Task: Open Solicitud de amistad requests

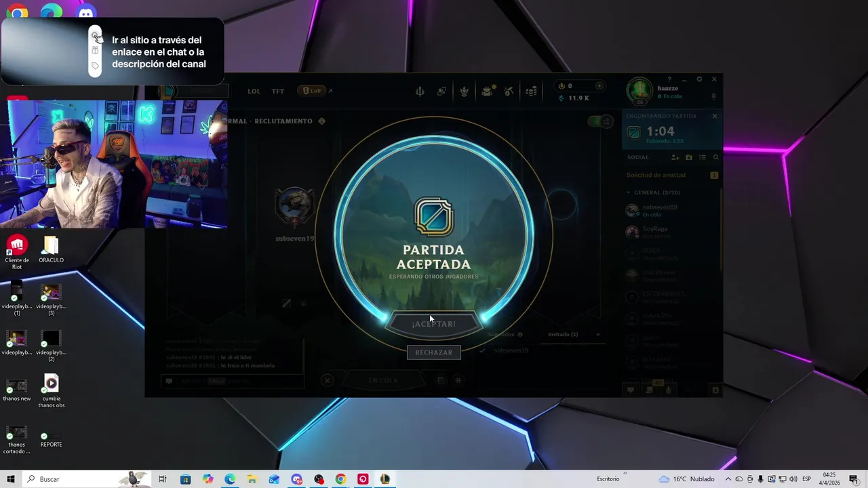Action: coord(671,175)
